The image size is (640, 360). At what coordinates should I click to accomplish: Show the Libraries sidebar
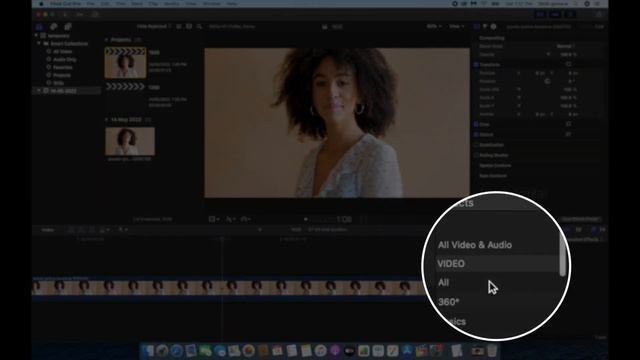click(39, 27)
